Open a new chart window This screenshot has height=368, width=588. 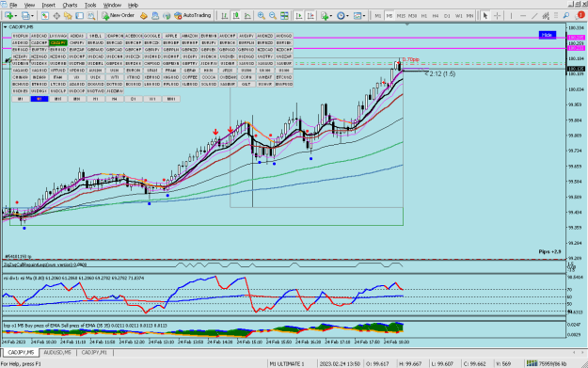tap(8, 16)
